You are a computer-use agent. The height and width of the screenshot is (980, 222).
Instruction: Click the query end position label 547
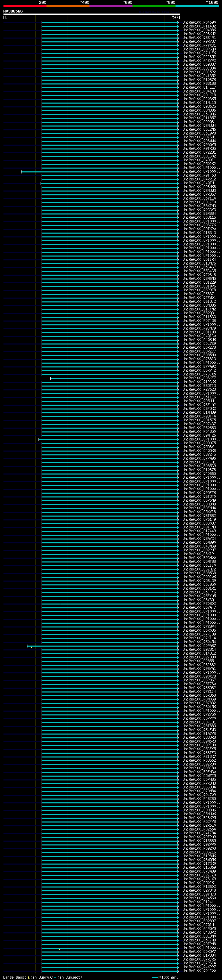(175, 17)
